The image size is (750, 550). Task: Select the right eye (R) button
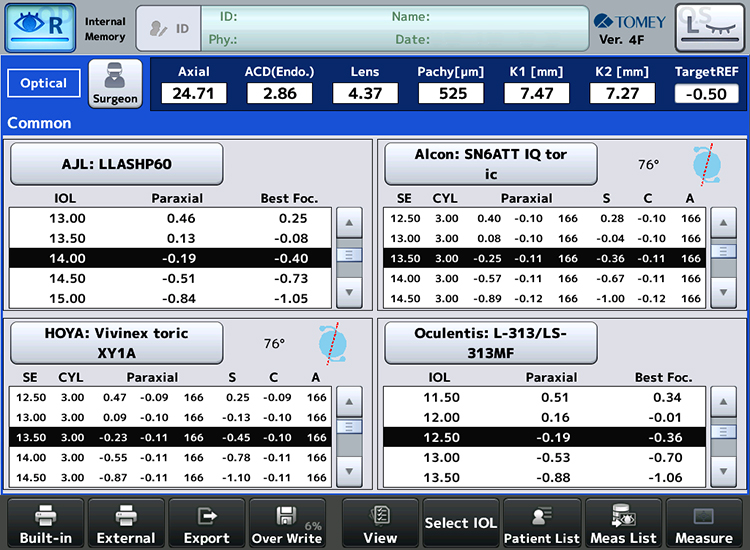point(40,28)
